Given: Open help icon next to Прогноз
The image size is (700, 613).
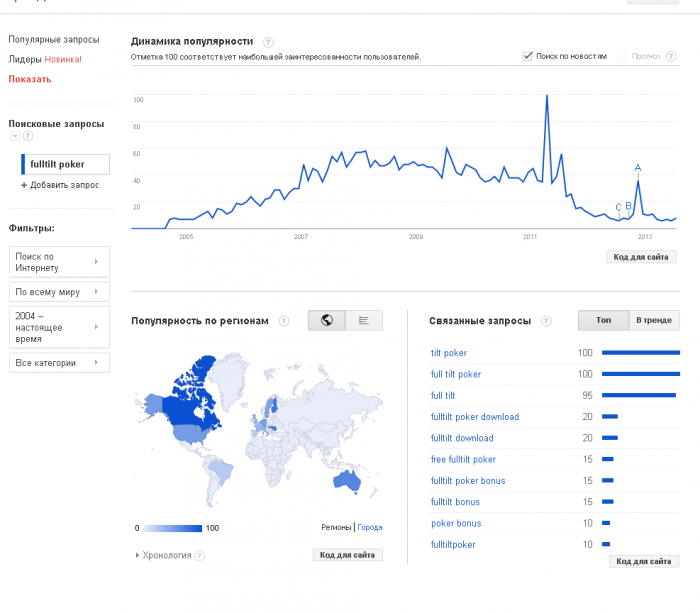Looking at the screenshot, I should [670, 57].
